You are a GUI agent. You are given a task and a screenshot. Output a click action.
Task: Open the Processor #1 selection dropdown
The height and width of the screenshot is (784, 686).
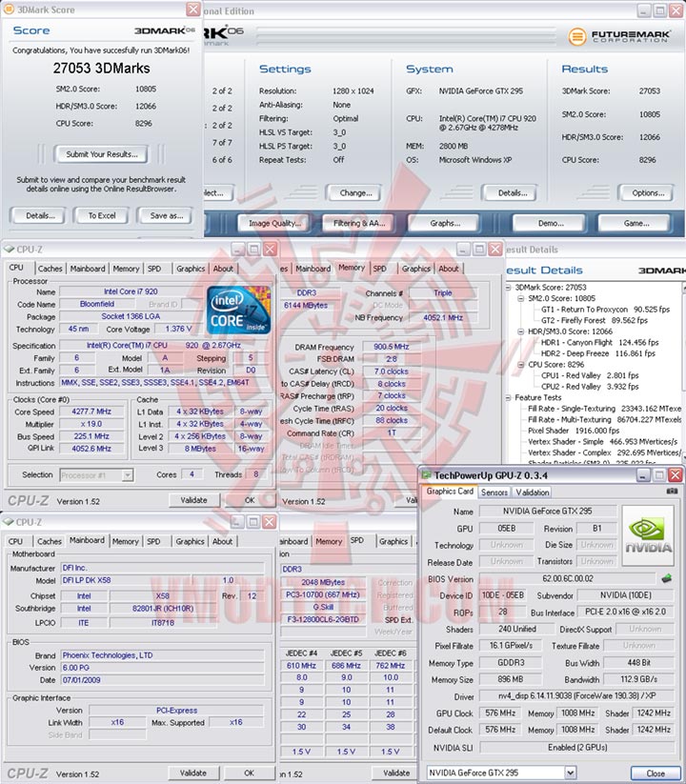pyautogui.click(x=128, y=475)
